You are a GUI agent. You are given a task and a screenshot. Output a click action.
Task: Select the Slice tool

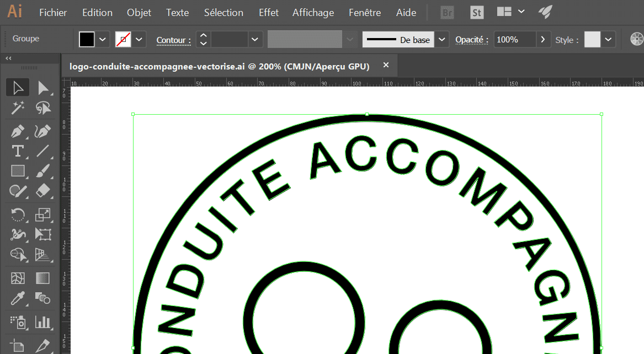(x=42, y=346)
